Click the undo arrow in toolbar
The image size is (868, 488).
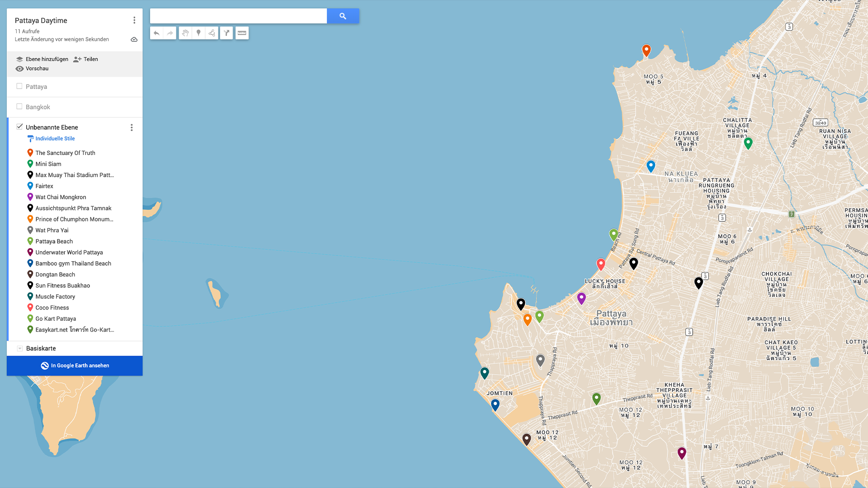(156, 33)
